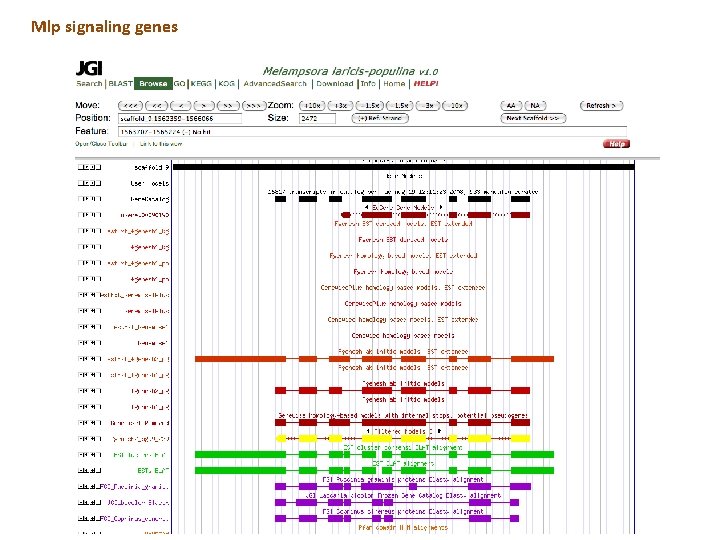720x540 pixels.
Task: Open the KOG navigation item
Action: (226, 84)
